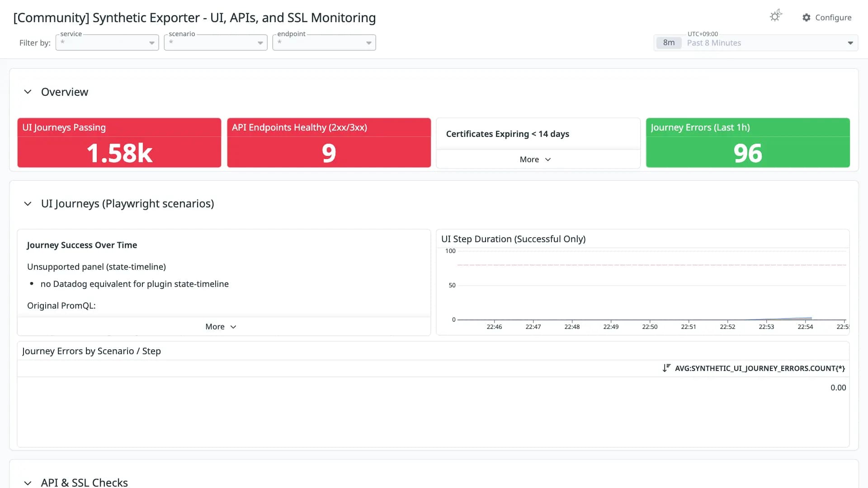Screen dimensions: 868x488
Task: Collapse the UI Journeys section chevron
Action: coord(28,204)
